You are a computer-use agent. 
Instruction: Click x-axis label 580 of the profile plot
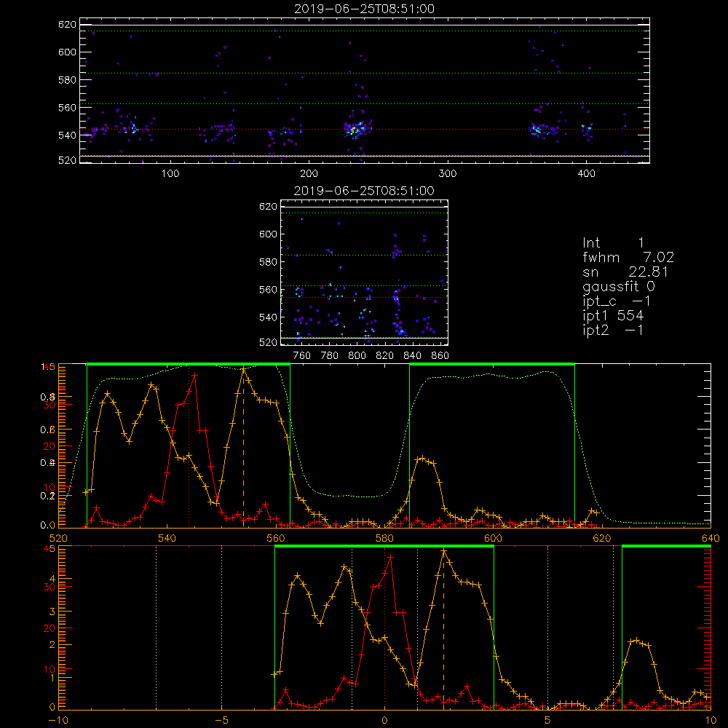[384, 538]
